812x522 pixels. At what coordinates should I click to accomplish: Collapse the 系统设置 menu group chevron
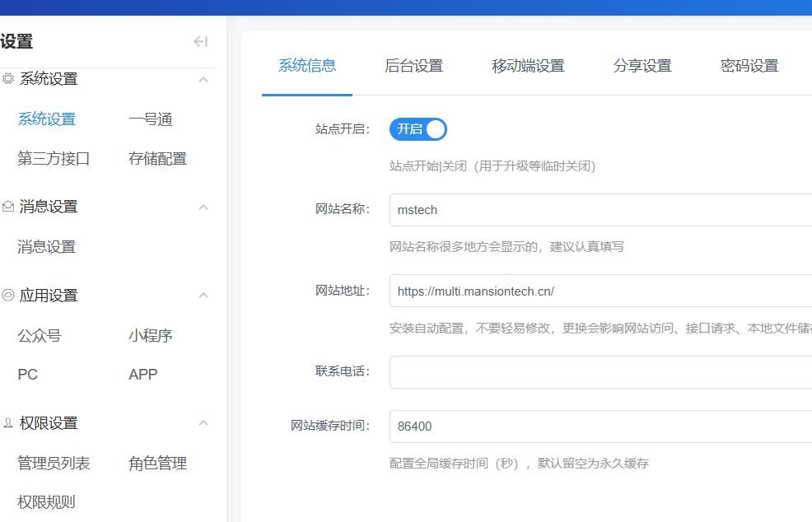(x=203, y=79)
